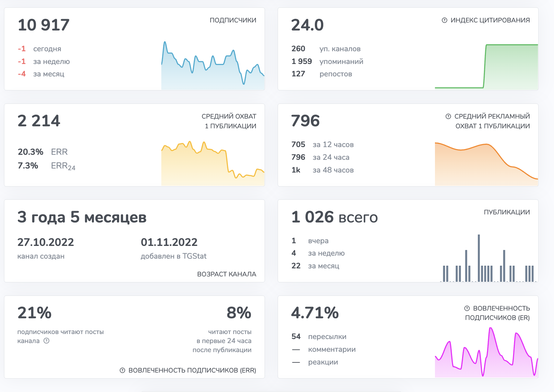This screenshot has width=554, height=392.
Task: Click the 54 forwards metric
Action: pyautogui.click(x=296, y=336)
